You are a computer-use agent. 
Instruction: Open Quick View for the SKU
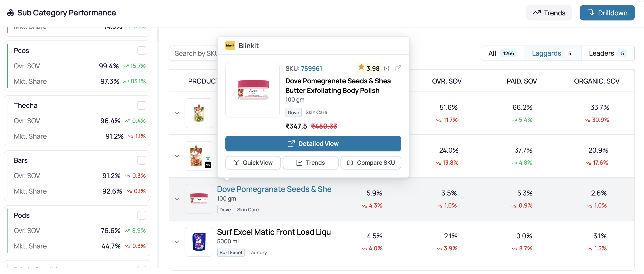pos(253,163)
